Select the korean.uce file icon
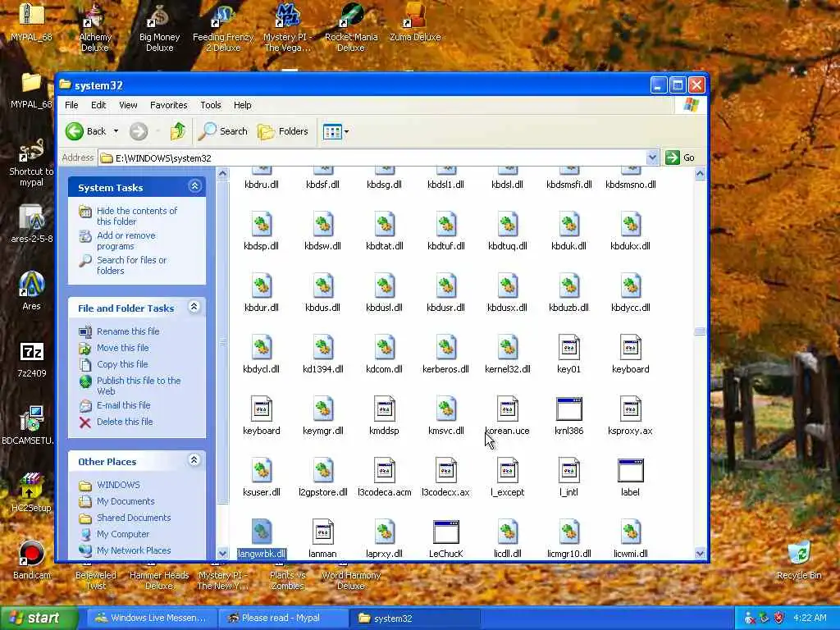This screenshot has width=840, height=630. pos(507,409)
